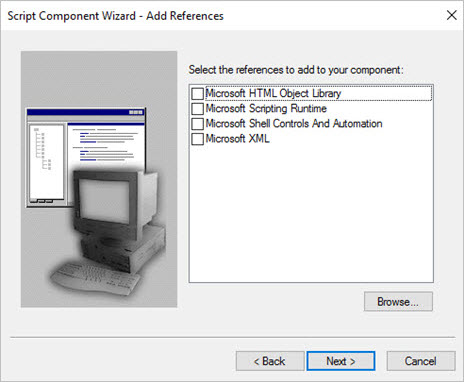Cancel the Script Component Wizard
464x382 pixels.
pos(421,361)
